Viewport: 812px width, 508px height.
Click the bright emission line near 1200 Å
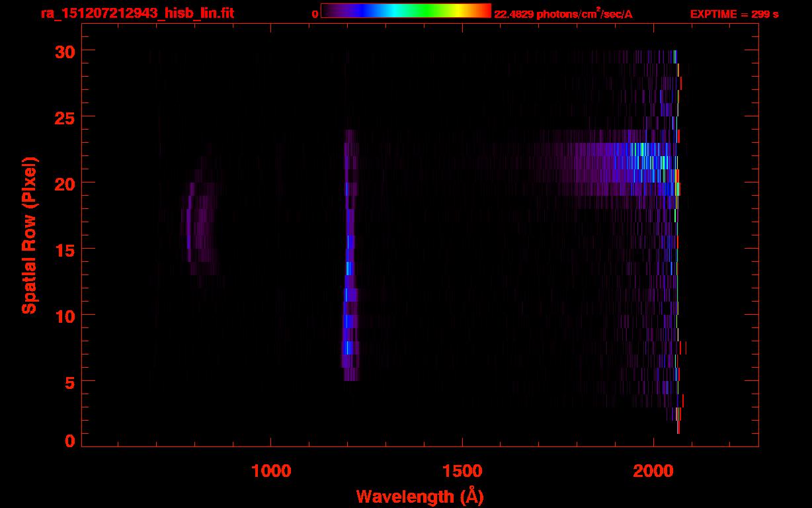[350, 255]
